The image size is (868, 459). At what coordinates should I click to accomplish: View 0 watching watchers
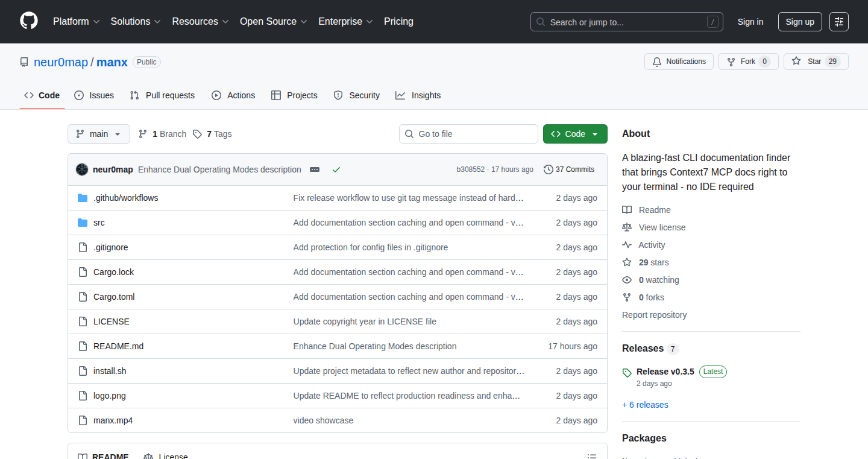tap(650, 280)
